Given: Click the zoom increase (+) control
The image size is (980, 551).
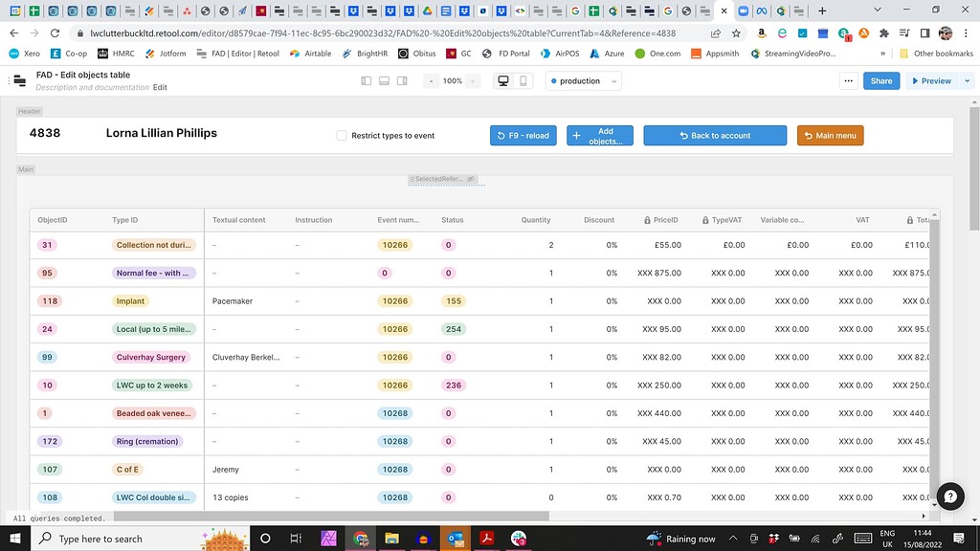Looking at the screenshot, I should click(473, 80).
